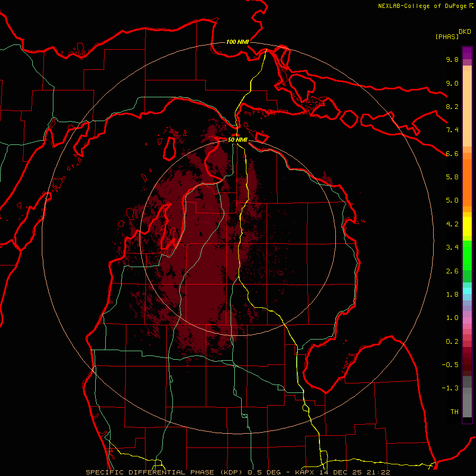Click the 2.6 legend value
Screen dimensions: 476x476
click(x=452, y=271)
